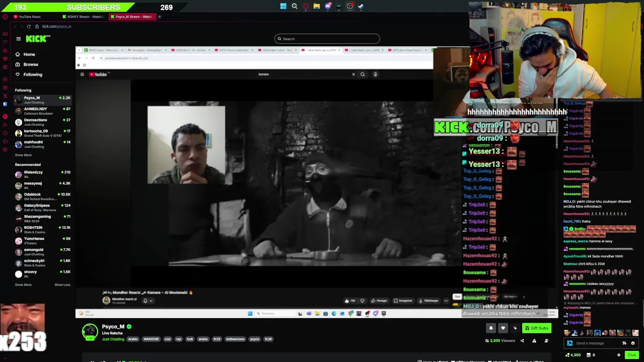Open File Explorer from top bar
The height and width of the screenshot is (362, 644).
tap(316, 7)
